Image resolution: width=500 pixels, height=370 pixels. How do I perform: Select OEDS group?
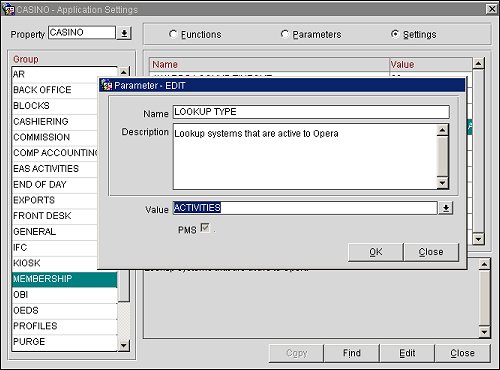(x=65, y=310)
